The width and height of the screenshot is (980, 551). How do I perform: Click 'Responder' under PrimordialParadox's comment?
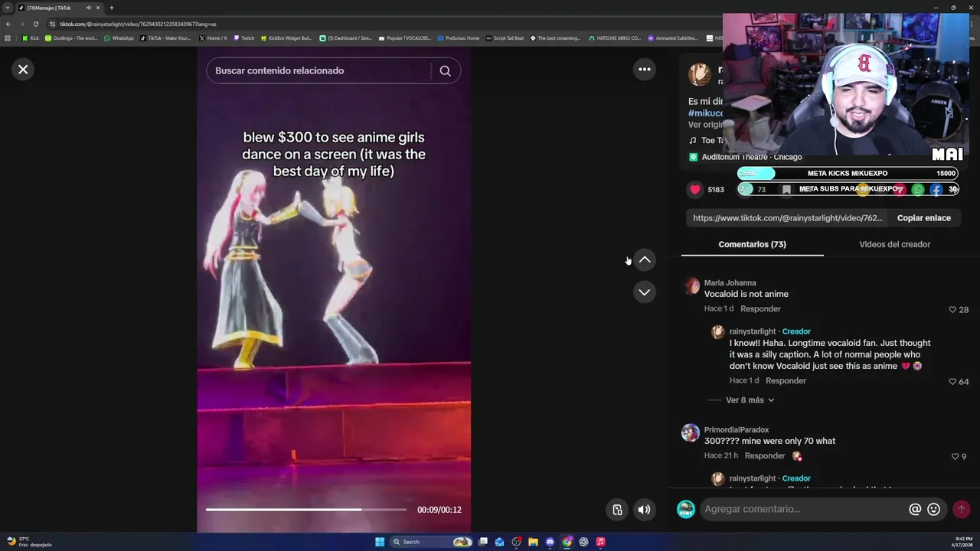(x=765, y=455)
